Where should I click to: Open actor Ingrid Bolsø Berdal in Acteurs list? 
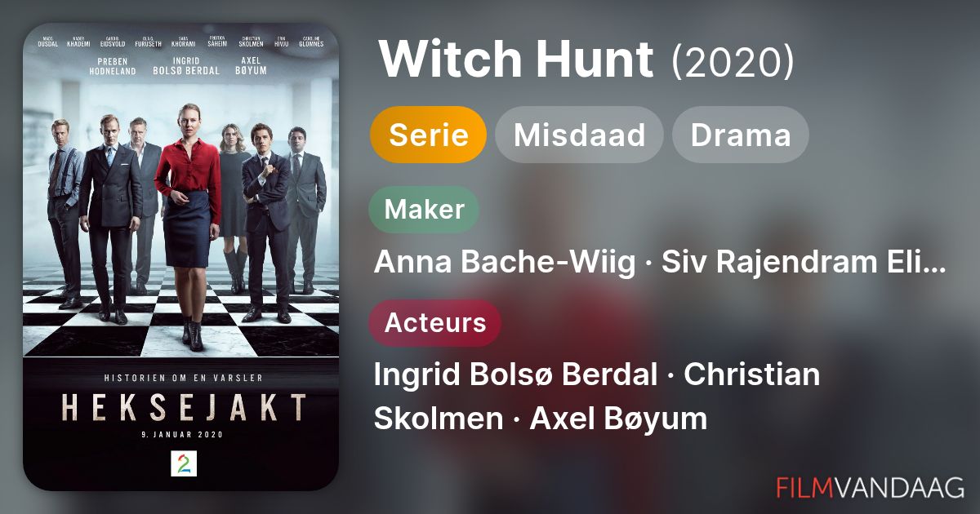point(515,374)
